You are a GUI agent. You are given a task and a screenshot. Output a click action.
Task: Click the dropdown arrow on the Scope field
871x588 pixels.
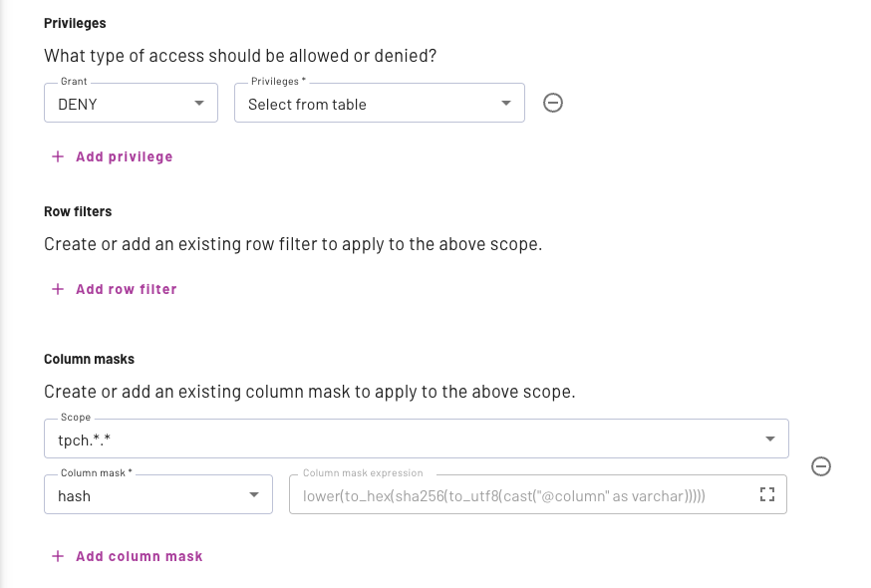point(769,438)
